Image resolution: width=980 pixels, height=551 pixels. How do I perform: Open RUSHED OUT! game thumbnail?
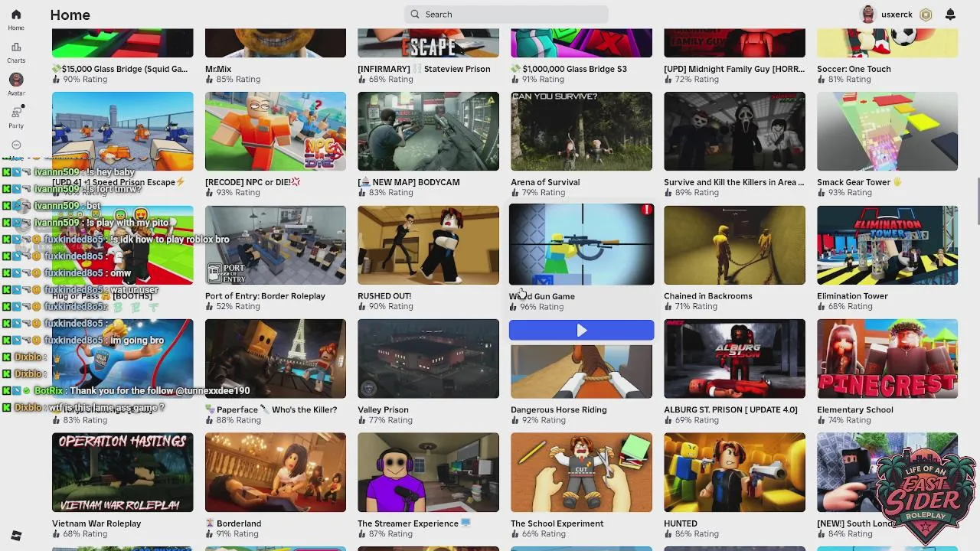tap(428, 245)
